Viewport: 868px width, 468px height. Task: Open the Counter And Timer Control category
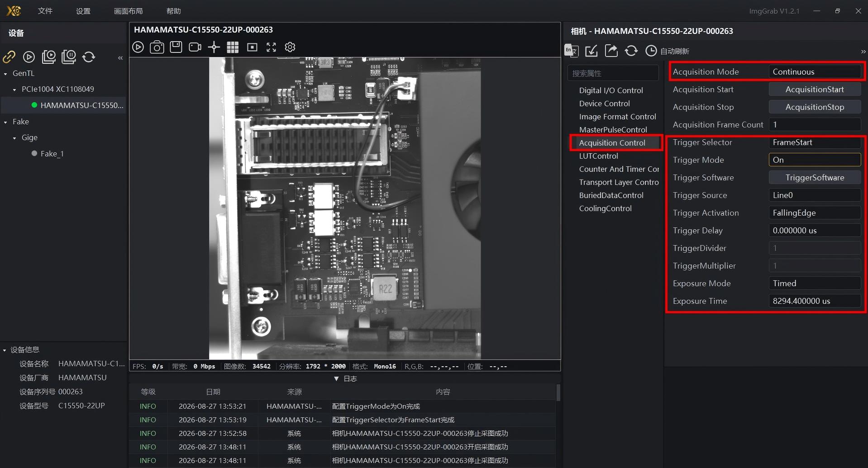click(619, 169)
